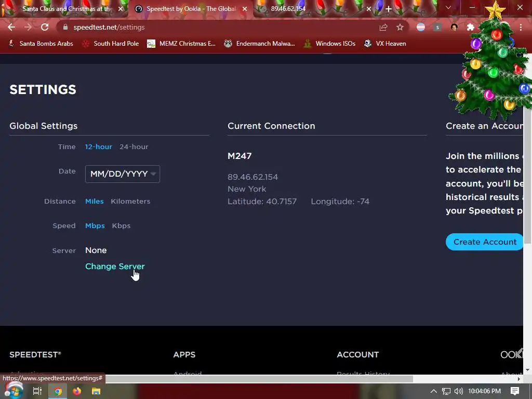Bookmark this page with the star icon
Viewport: 532px width, 399px height.
pyautogui.click(x=400, y=27)
